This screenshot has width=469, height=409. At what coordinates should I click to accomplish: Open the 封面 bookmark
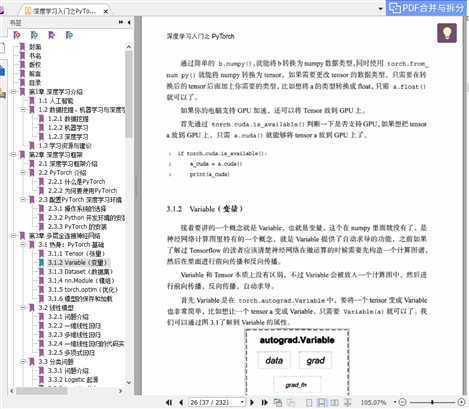click(35, 47)
